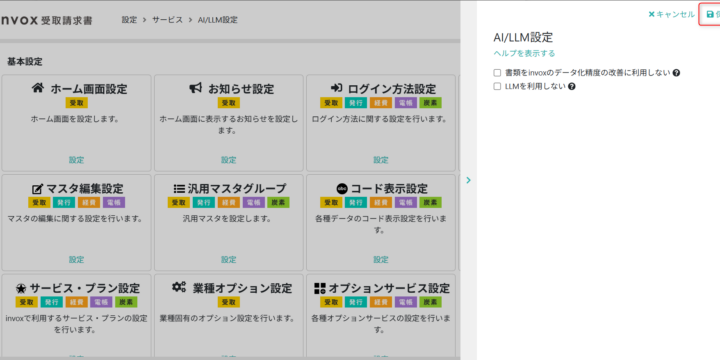Go to サービス in the breadcrumb
The image size is (720, 360).
coord(167,20)
